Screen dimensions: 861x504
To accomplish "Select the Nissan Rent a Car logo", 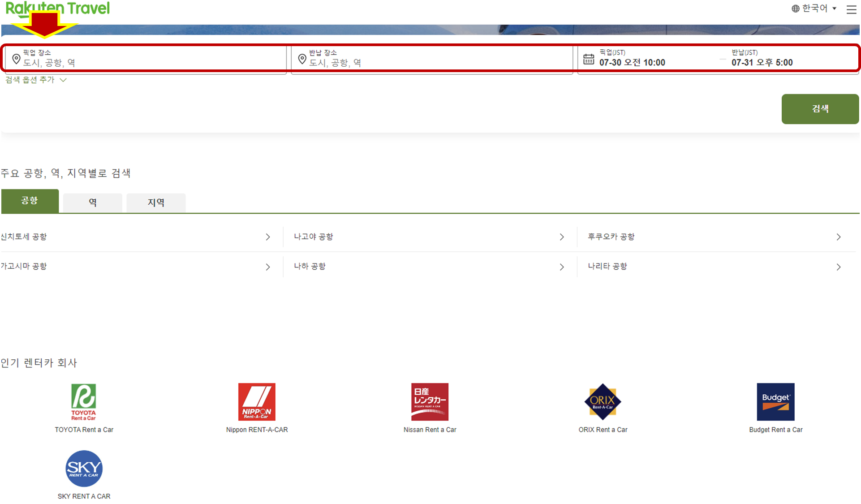I will 429,401.
